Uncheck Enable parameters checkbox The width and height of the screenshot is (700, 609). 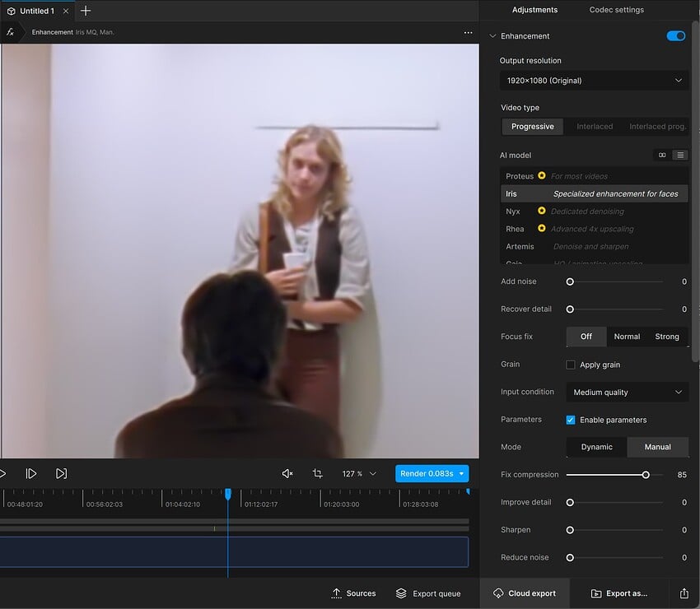(x=571, y=420)
